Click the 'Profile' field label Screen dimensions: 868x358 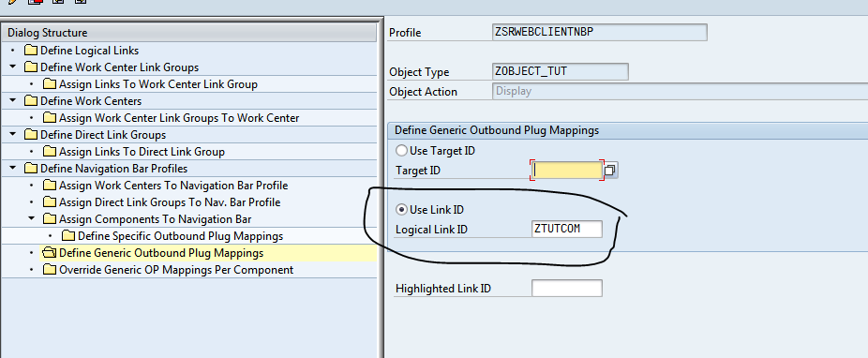(x=405, y=33)
